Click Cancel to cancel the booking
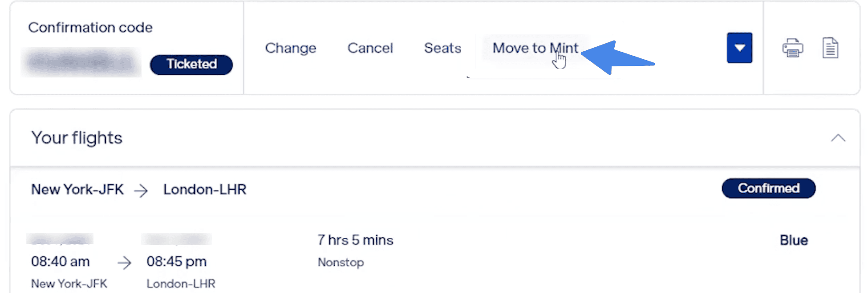Screen dimensions: 868x293 [369, 48]
